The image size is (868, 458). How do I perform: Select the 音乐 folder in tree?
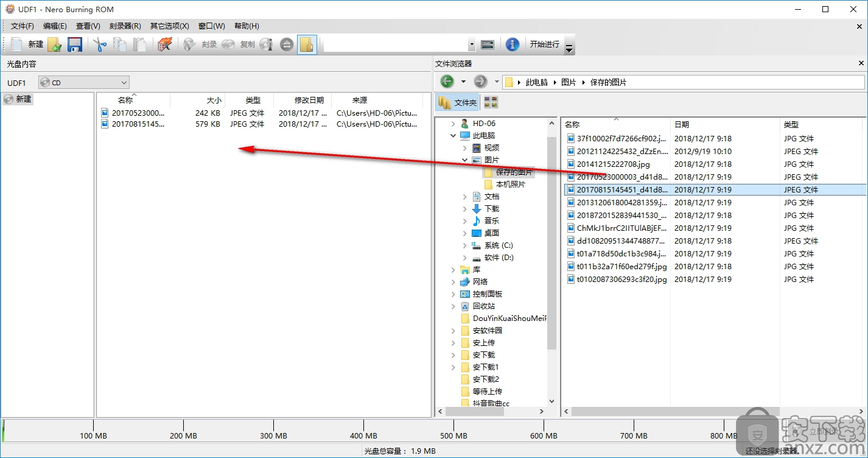492,220
